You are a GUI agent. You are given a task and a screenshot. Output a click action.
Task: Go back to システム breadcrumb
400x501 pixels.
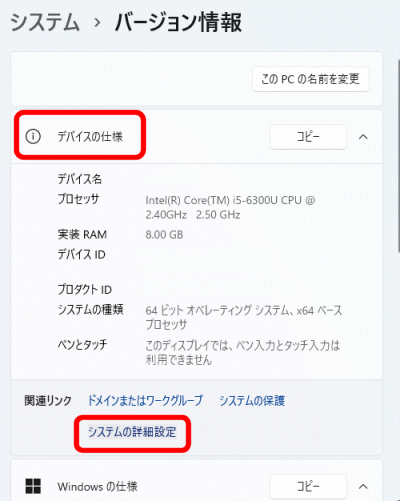pyautogui.click(x=45, y=22)
